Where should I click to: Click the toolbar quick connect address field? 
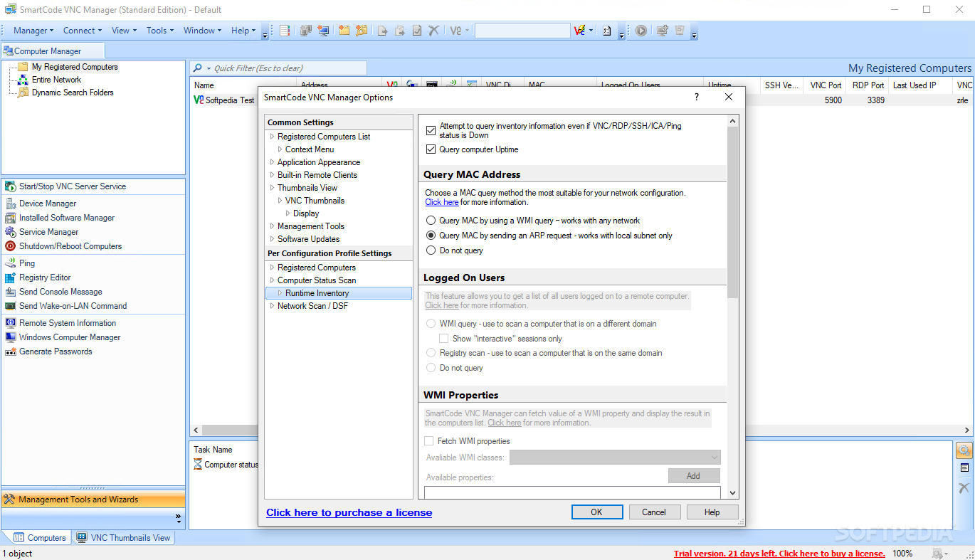point(522,31)
